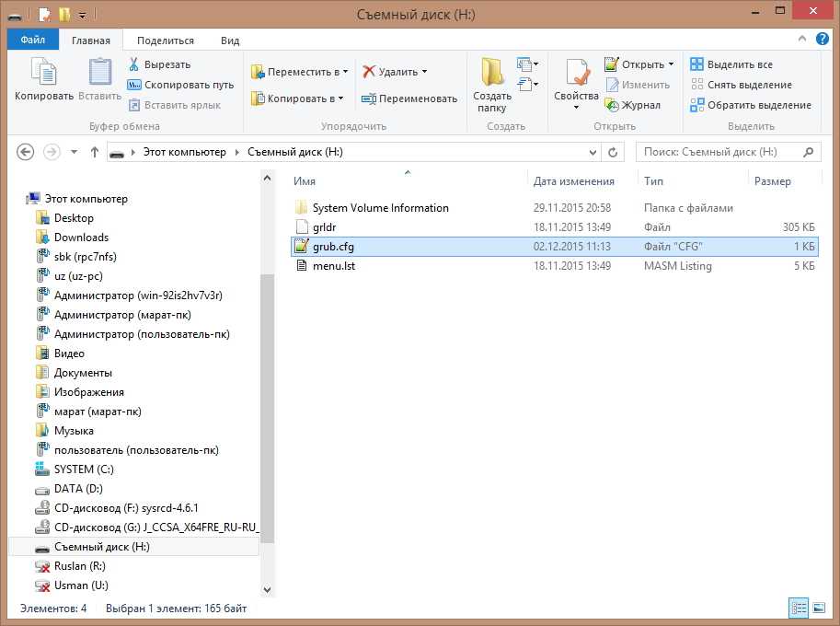Refresh the current folder view

pyautogui.click(x=614, y=152)
